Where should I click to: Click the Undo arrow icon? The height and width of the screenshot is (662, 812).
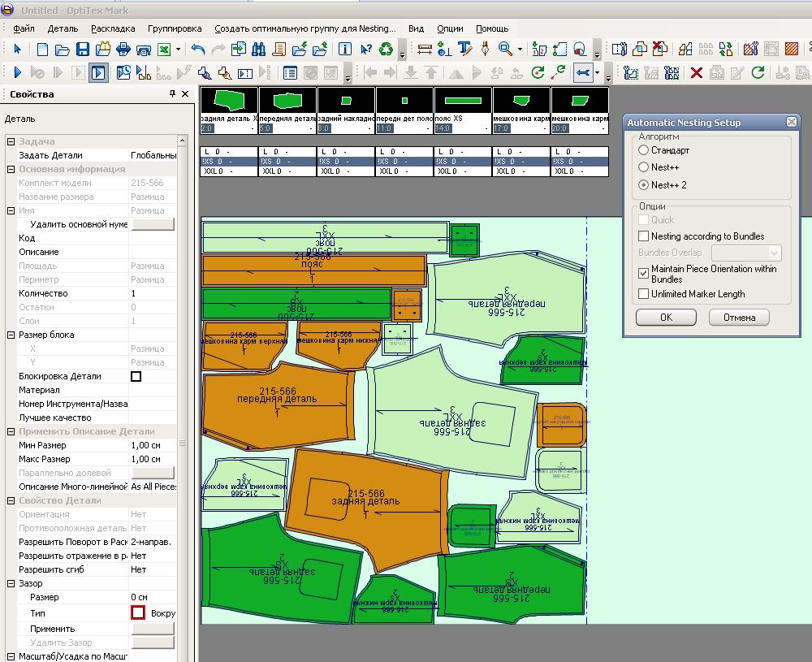pos(198,50)
